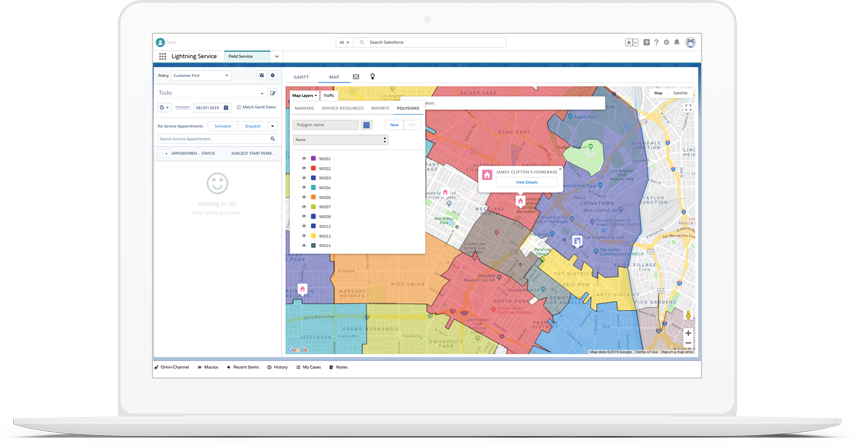The height and width of the screenshot is (447, 857).
Task: Click the pink home marker near Harvard Heights
Action: (x=302, y=289)
